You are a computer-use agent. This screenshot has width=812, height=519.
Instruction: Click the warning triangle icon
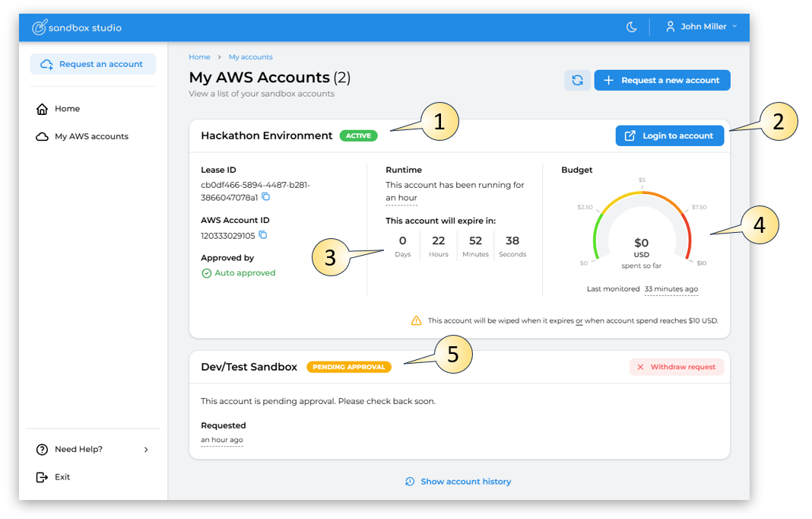click(416, 321)
